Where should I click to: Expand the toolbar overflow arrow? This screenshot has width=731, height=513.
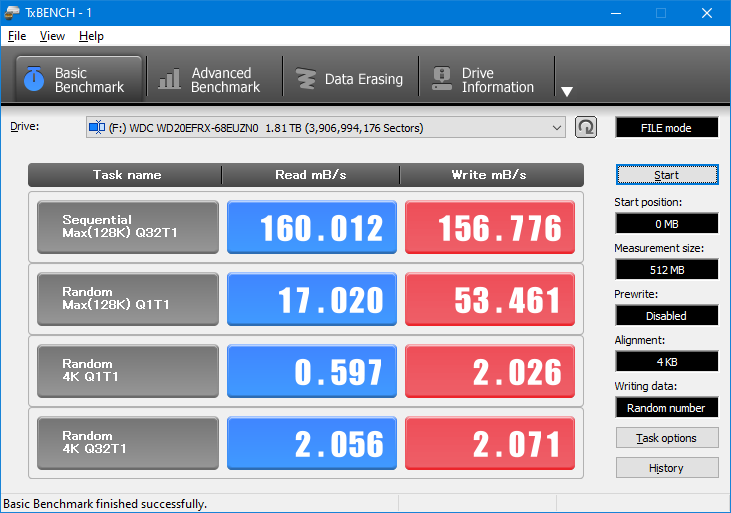(567, 91)
